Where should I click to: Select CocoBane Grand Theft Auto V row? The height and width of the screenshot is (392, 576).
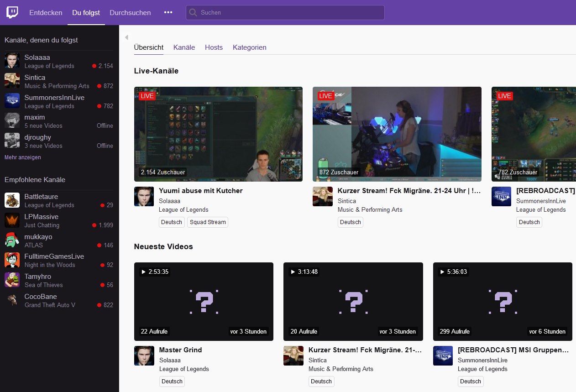click(59, 300)
